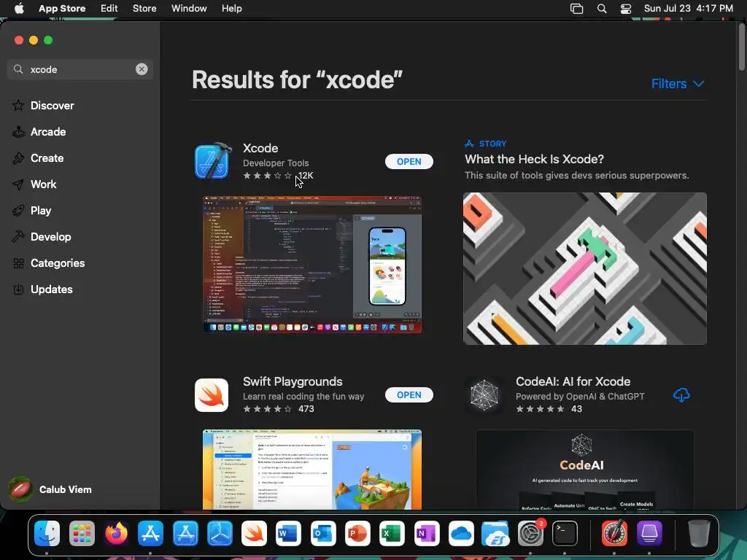Click the xcode search input field
The height and width of the screenshot is (560, 747).
pyautogui.click(x=80, y=69)
